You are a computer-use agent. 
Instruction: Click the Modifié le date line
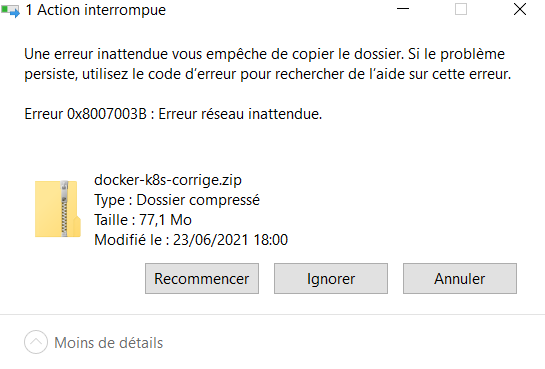pos(191,240)
